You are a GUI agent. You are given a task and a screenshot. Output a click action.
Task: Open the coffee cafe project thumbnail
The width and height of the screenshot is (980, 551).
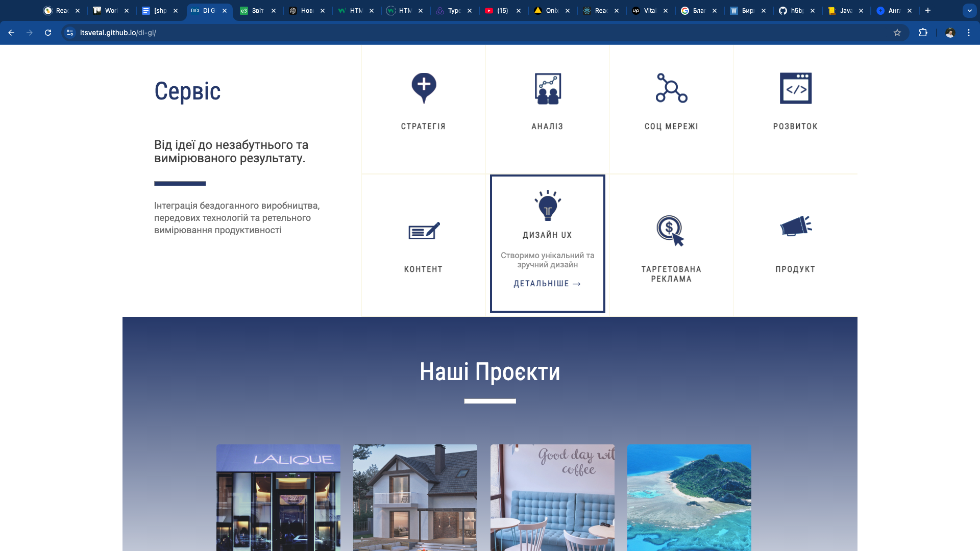[552, 497]
